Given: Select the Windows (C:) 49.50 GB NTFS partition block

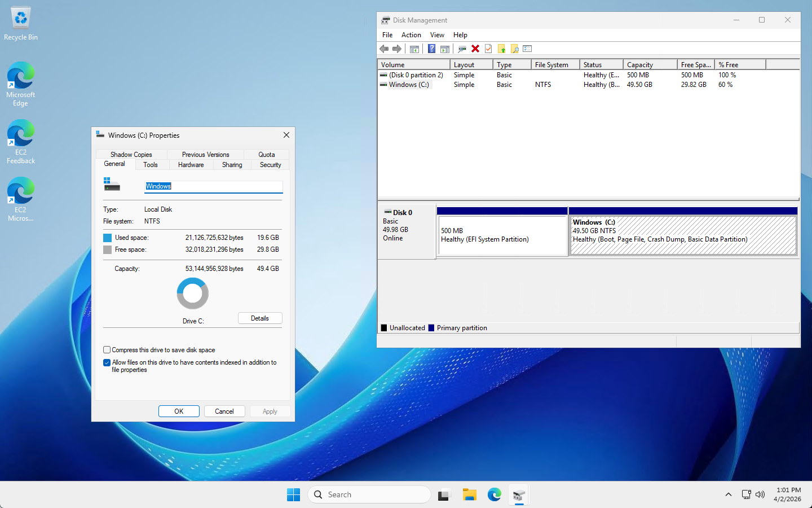Looking at the screenshot, I should tap(683, 235).
